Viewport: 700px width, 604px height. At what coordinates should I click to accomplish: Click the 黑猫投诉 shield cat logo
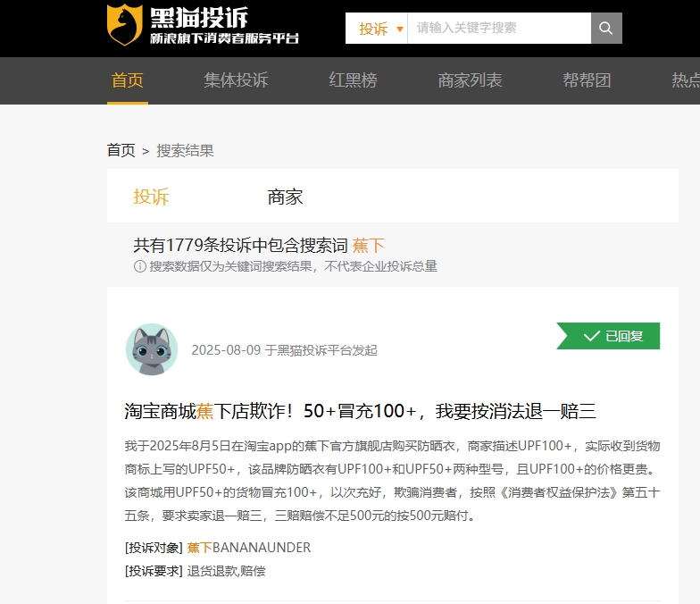[x=125, y=25]
